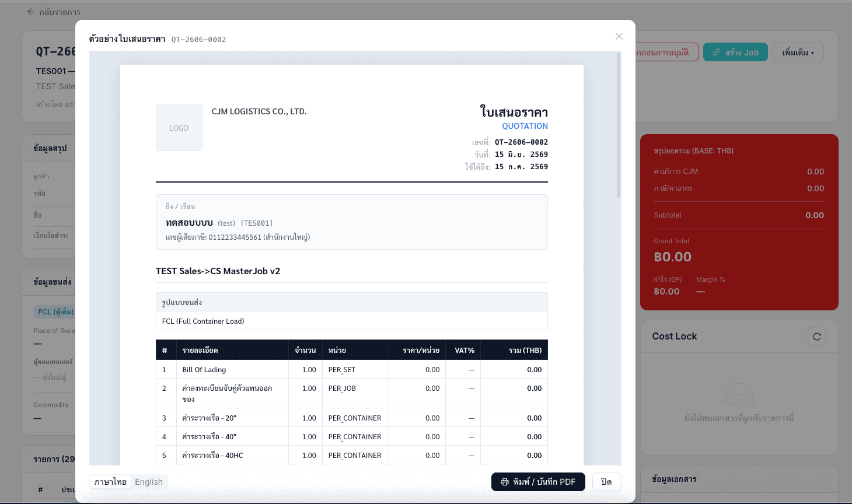Image resolution: width=852 pixels, height=504 pixels.
Task: Click the printer icon on print button
Action: pos(505,482)
